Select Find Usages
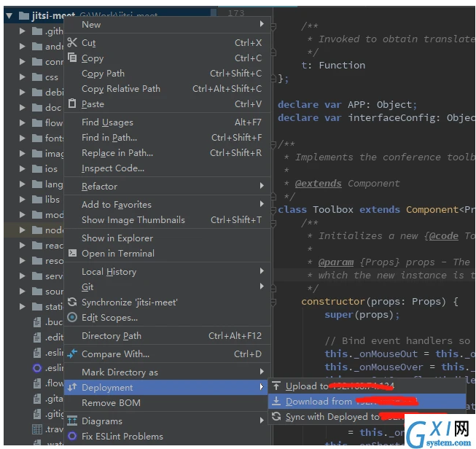 click(x=167, y=122)
